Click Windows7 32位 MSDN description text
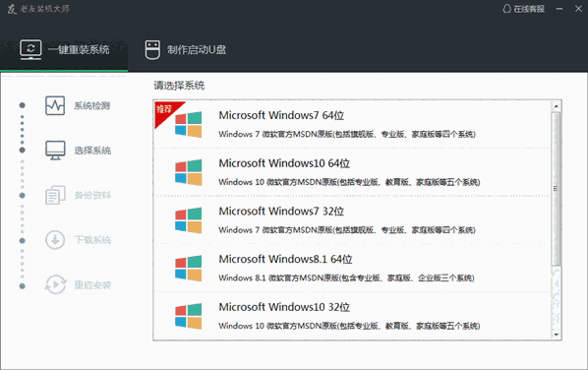Image resolution: width=588 pixels, height=370 pixels. 347,230
